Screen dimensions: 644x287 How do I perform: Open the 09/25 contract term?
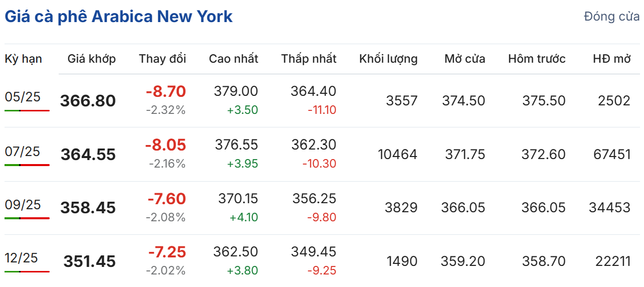(x=23, y=205)
